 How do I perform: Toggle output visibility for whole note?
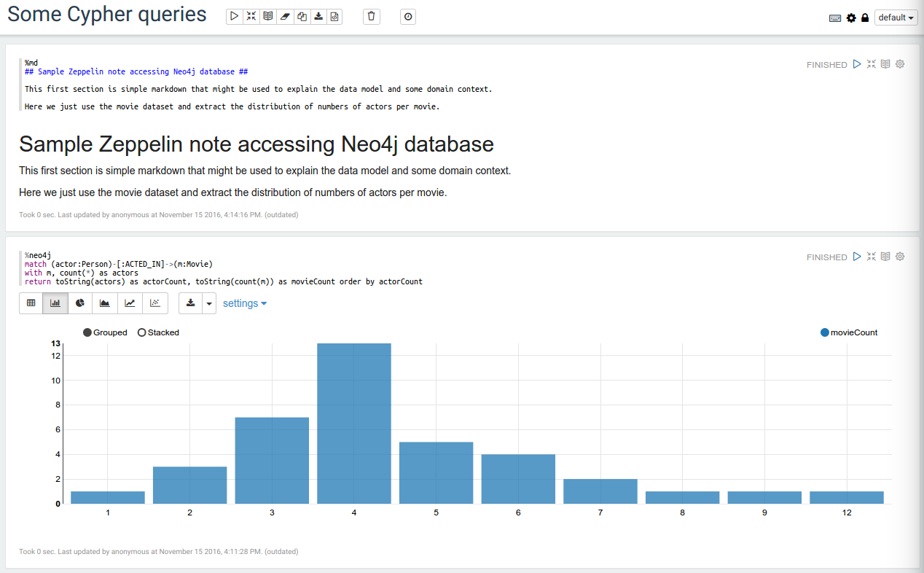268,16
